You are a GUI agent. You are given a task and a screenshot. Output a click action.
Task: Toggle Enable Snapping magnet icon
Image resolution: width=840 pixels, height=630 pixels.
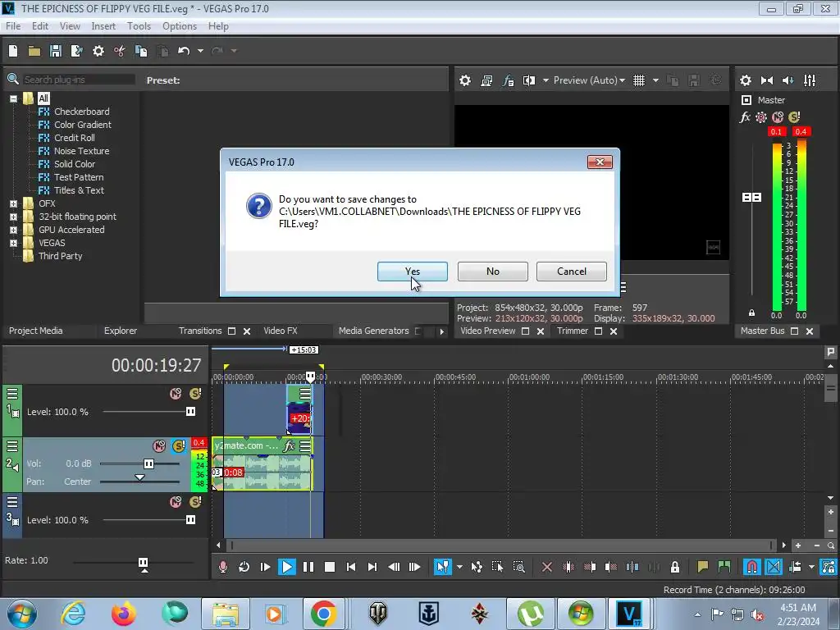click(x=751, y=567)
